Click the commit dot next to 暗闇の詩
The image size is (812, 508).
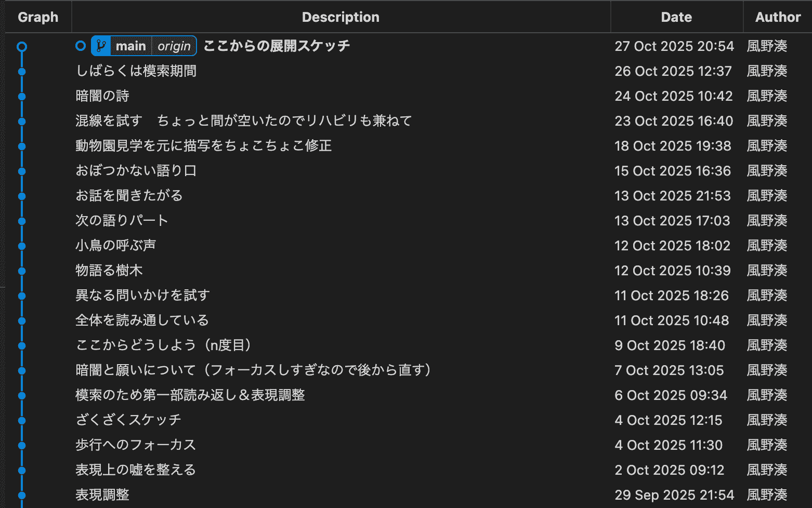22,96
